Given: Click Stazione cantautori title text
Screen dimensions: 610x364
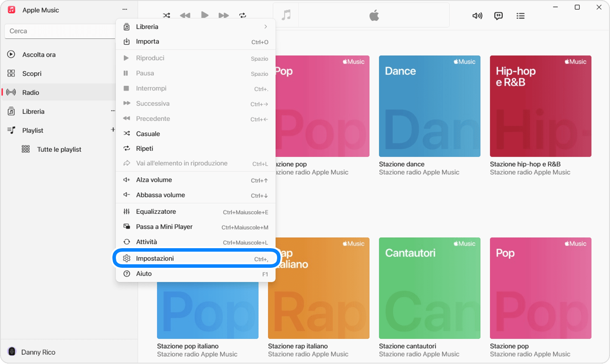Looking at the screenshot, I should 407,346.
